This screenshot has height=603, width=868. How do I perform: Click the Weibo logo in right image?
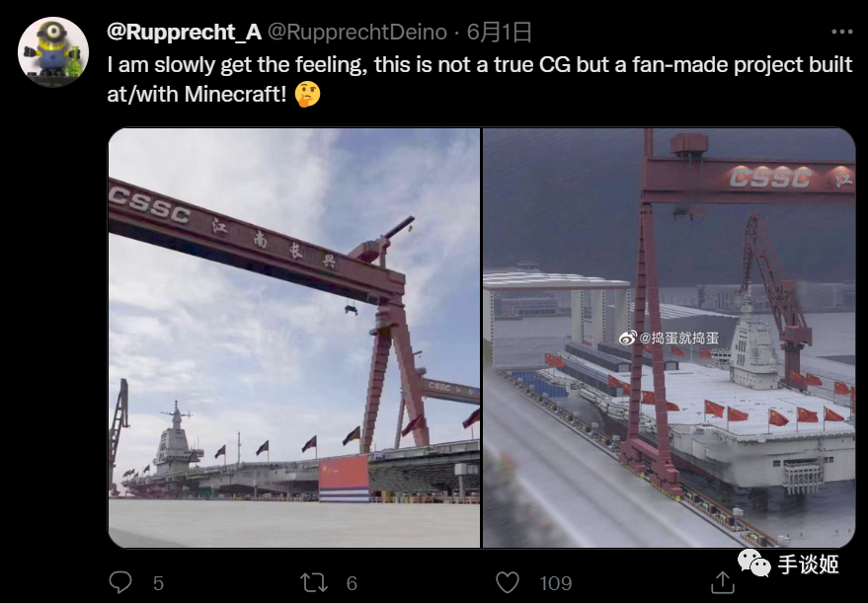click(x=627, y=337)
